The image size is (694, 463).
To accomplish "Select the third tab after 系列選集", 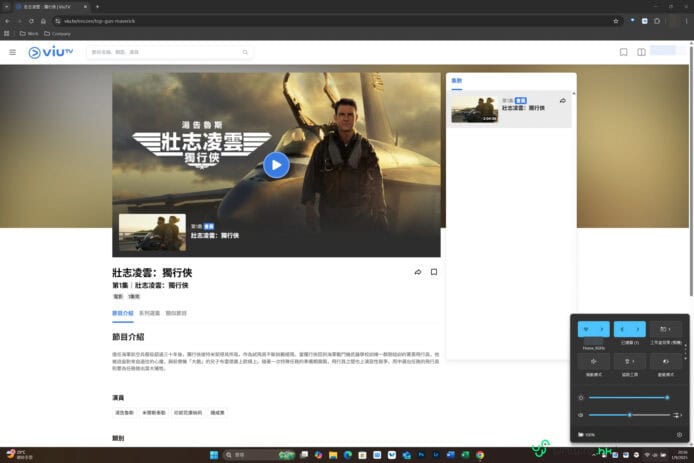I will click(176, 313).
